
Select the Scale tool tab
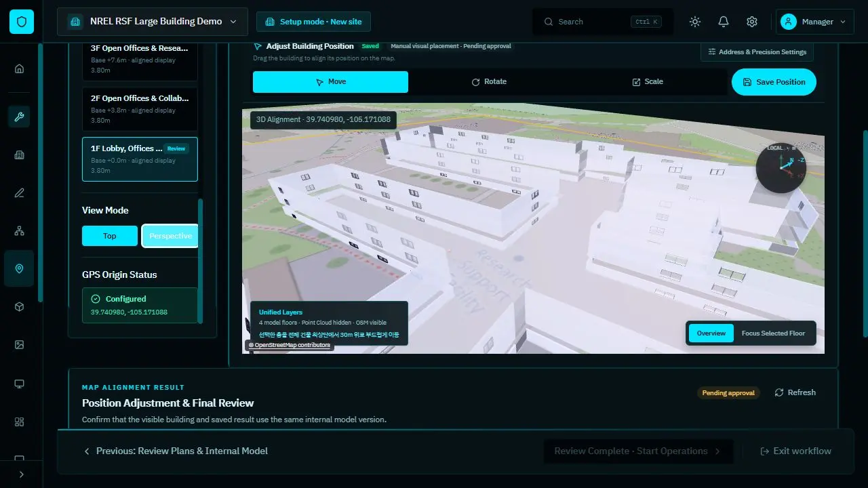pyautogui.click(x=648, y=82)
